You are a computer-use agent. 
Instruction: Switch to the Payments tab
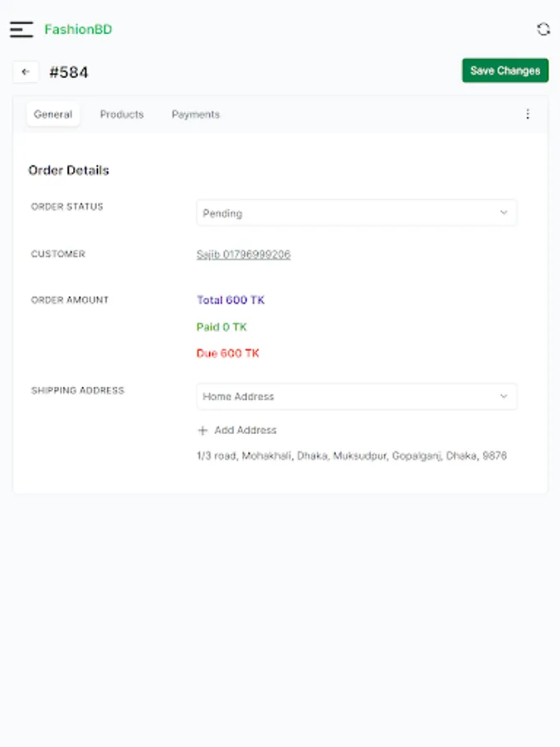196,115
